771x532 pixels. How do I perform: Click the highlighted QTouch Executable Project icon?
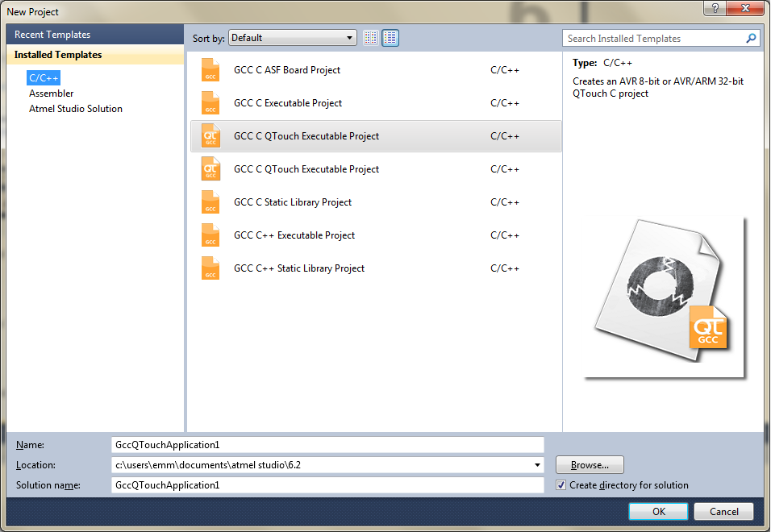[210, 136]
